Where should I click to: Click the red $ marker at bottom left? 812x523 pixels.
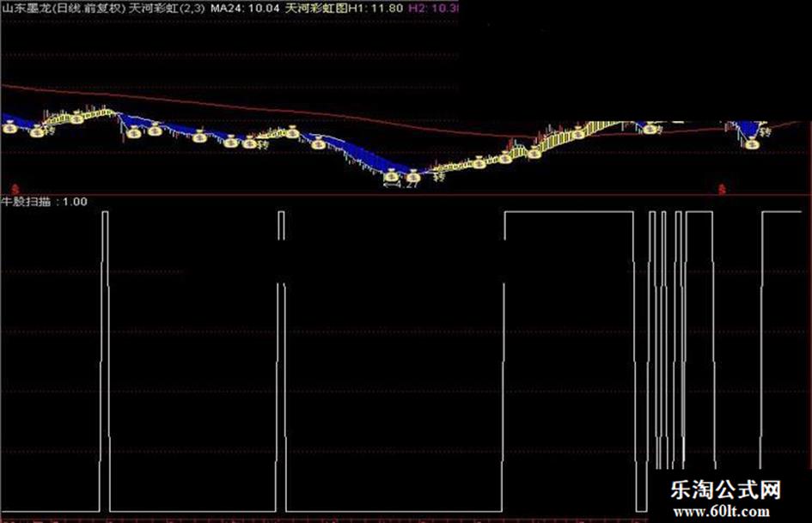click(x=15, y=190)
